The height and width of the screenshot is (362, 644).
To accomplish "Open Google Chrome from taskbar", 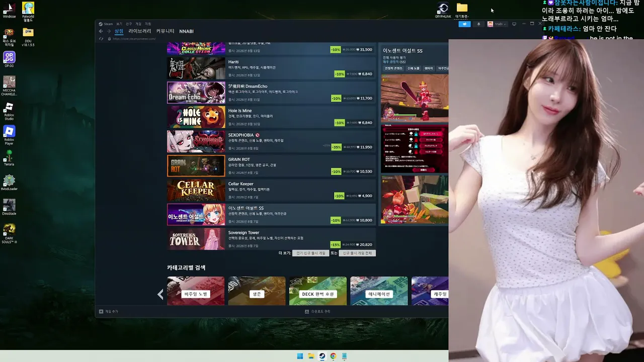I will pos(333,356).
